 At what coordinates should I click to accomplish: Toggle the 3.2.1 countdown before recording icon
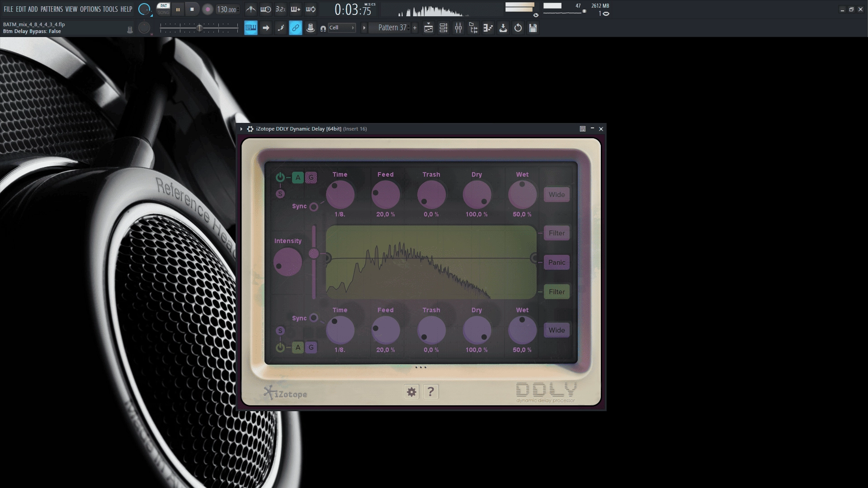tap(280, 9)
